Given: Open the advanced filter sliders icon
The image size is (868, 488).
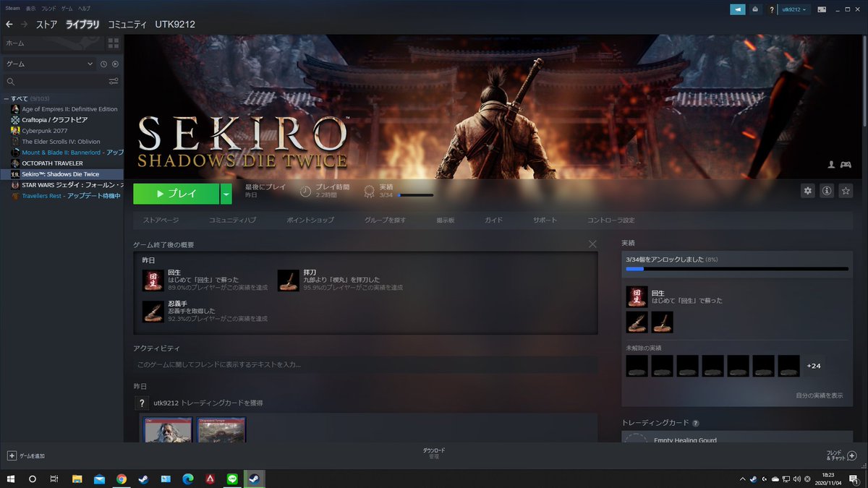Looking at the screenshot, I should (x=114, y=81).
